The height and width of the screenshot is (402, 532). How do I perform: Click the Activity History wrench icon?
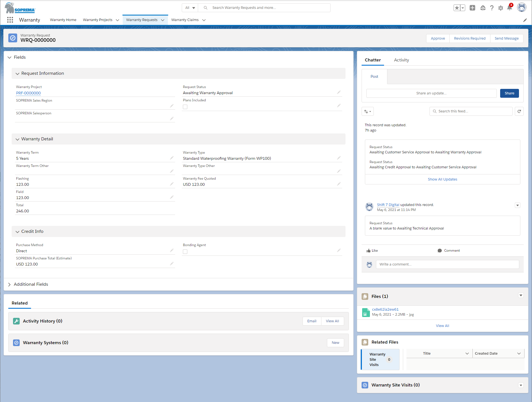pyautogui.click(x=16, y=321)
